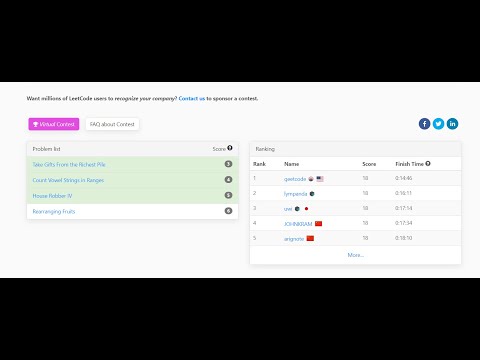Click rank number 1 in ranking table
The width and height of the screenshot is (480, 360).
[254, 178]
